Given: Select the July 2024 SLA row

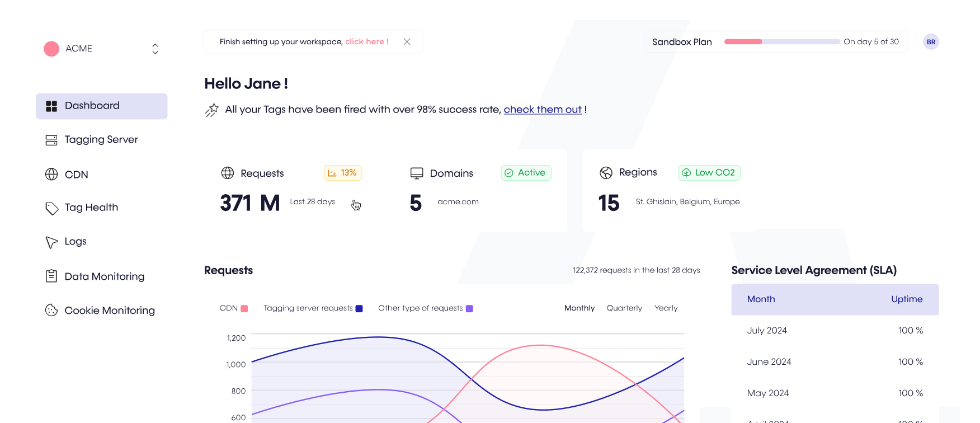Looking at the screenshot, I should [x=835, y=331].
